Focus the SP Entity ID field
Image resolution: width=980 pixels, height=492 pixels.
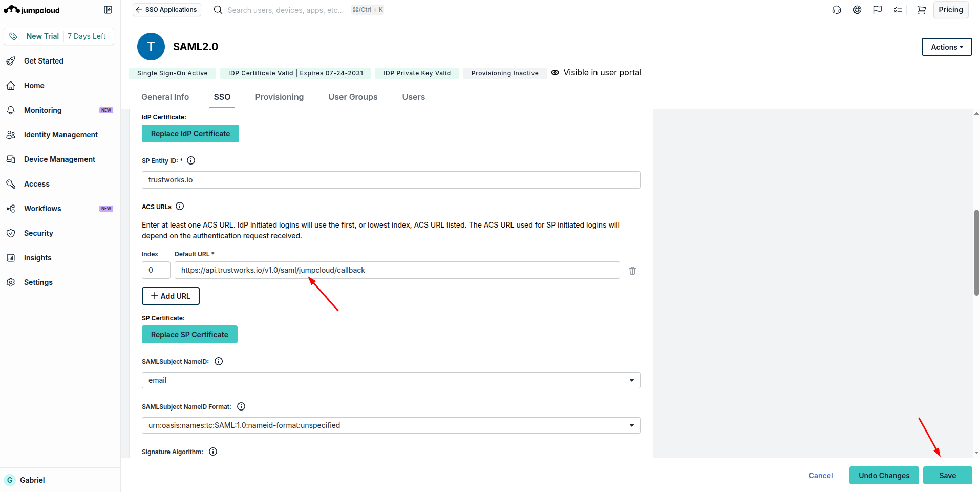[391, 180]
